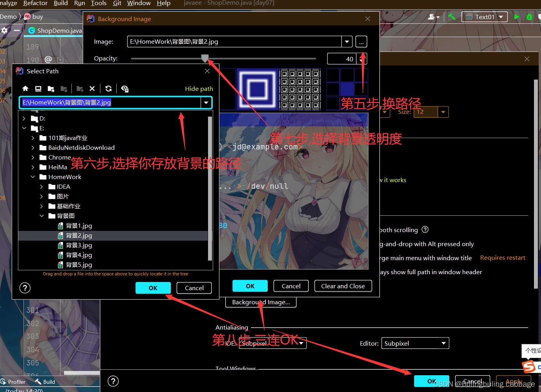Image resolution: width=541 pixels, height=392 pixels.
Task: Click the Sogou input method icon
Action: pos(529,367)
